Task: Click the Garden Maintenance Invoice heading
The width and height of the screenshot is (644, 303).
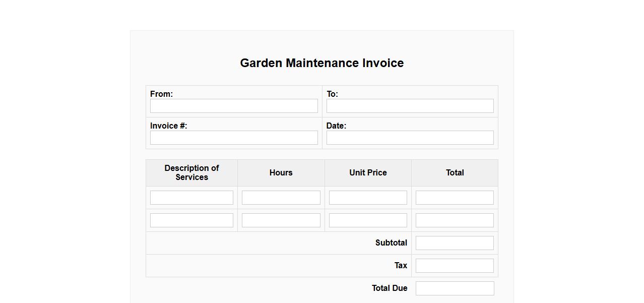Action: click(x=321, y=63)
